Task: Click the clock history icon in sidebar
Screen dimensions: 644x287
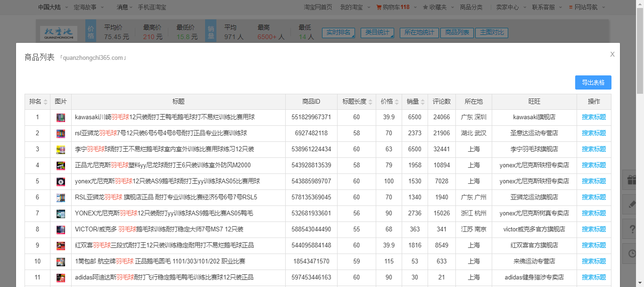Action: pyautogui.click(x=633, y=254)
